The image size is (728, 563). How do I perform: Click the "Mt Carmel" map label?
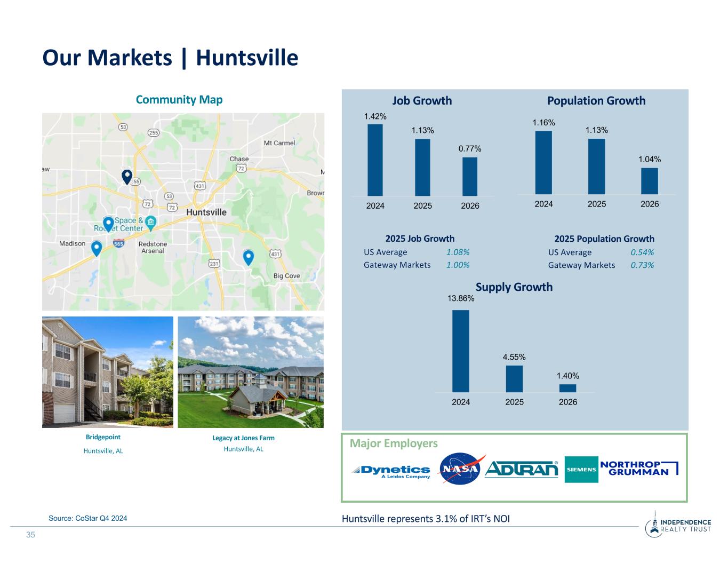[279, 143]
